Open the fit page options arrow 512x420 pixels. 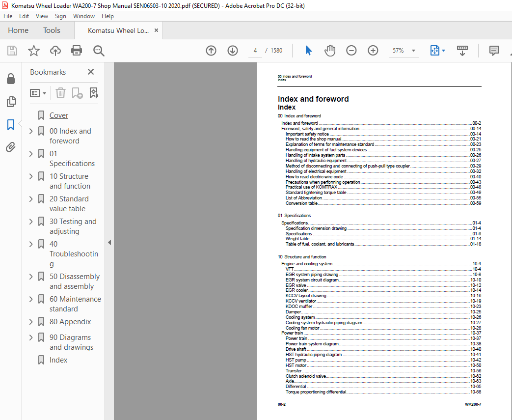click(x=443, y=51)
